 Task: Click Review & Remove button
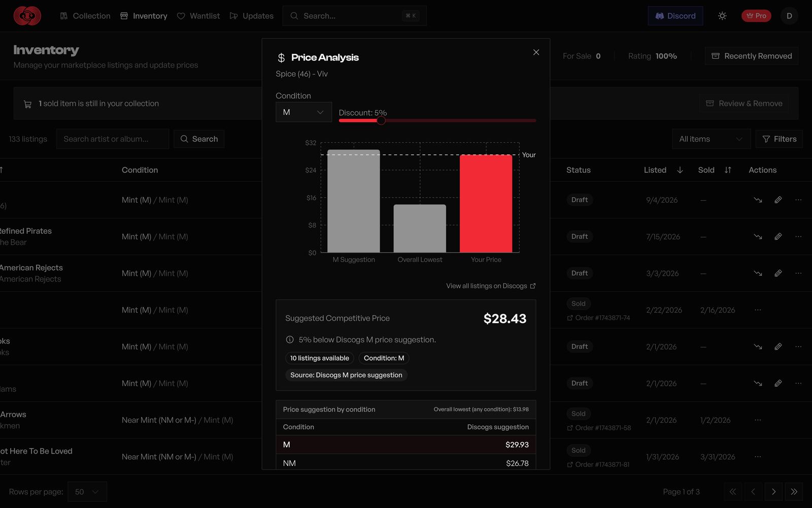coord(744,104)
